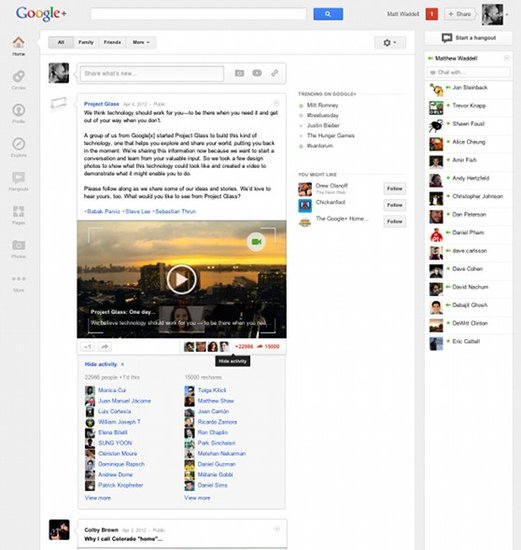Viewport: 521px width, 550px height.
Task: Click the blue search button
Action: [328, 14]
